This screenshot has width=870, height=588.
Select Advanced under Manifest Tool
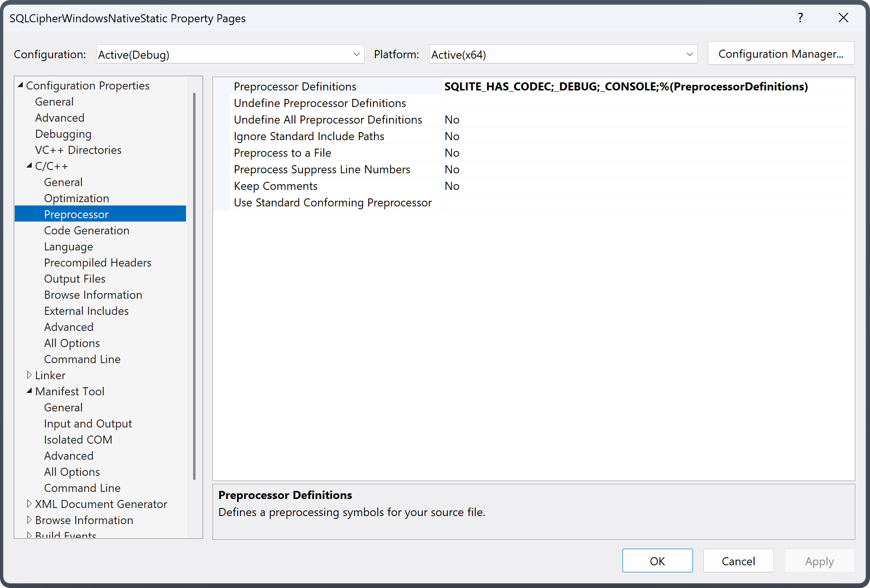click(x=69, y=455)
